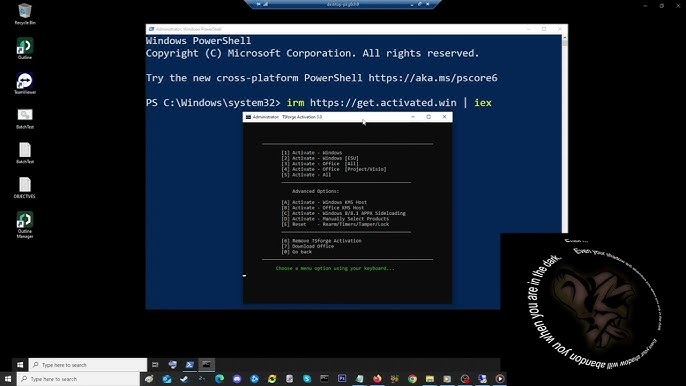686x386 pixels.
Task: Click the '[6] Remove TSforge Activation' line
Action: click(321, 241)
